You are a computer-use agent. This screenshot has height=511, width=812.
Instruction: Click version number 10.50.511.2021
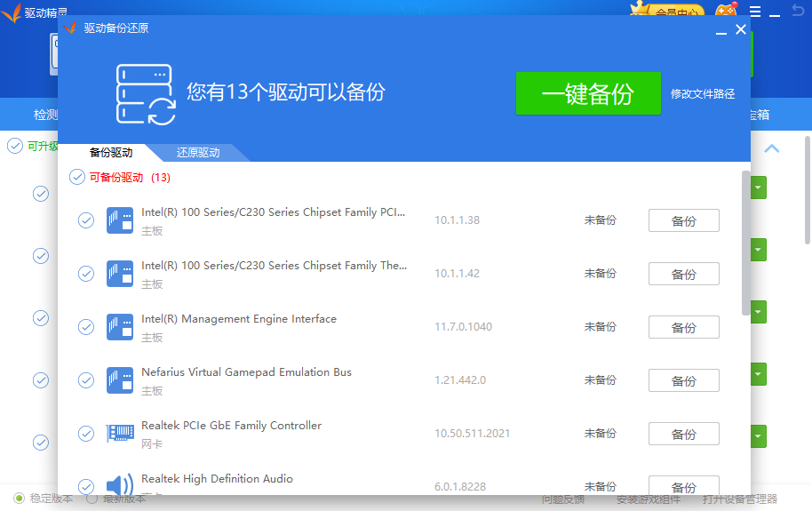click(x=473, y=434)
